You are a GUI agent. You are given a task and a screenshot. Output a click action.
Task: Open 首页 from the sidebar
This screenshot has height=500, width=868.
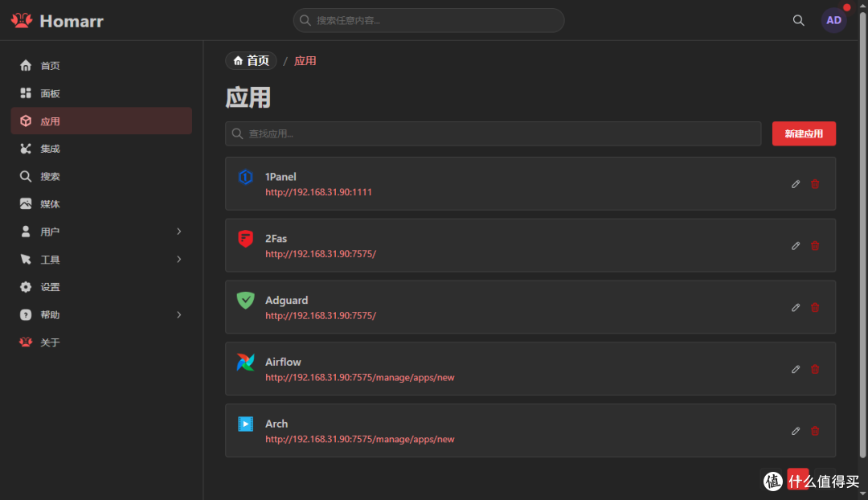101,65
